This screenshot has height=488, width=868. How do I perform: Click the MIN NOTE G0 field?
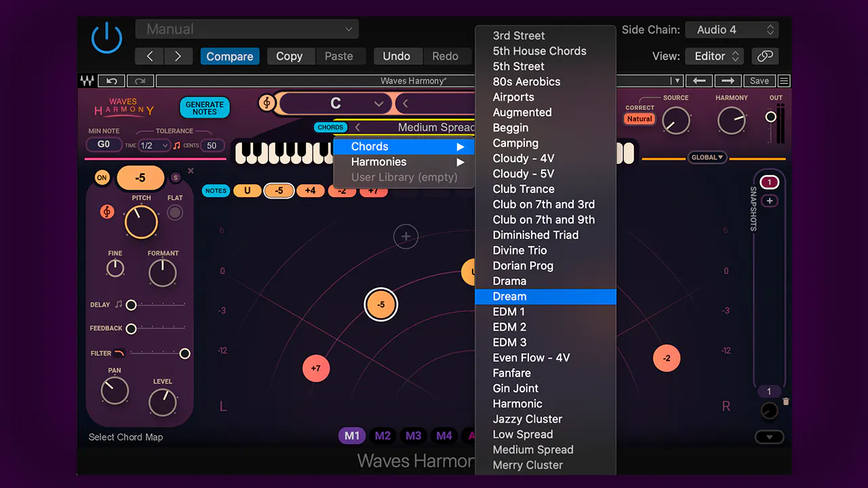(104, 144)
